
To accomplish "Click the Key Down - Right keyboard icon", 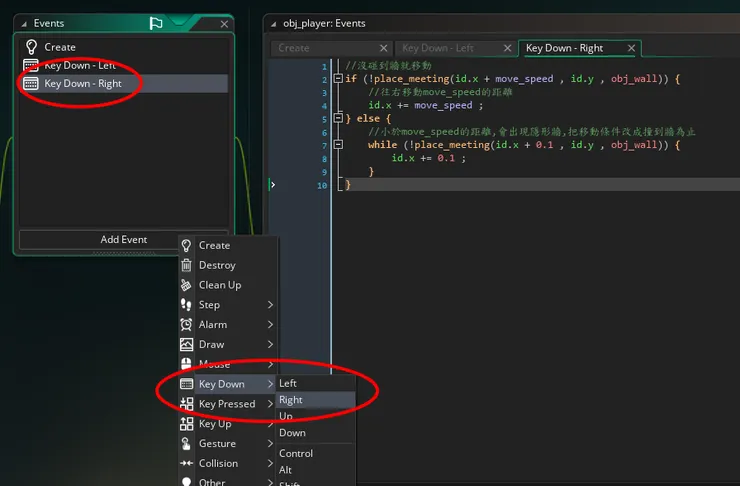I will (x=31, y=84).
